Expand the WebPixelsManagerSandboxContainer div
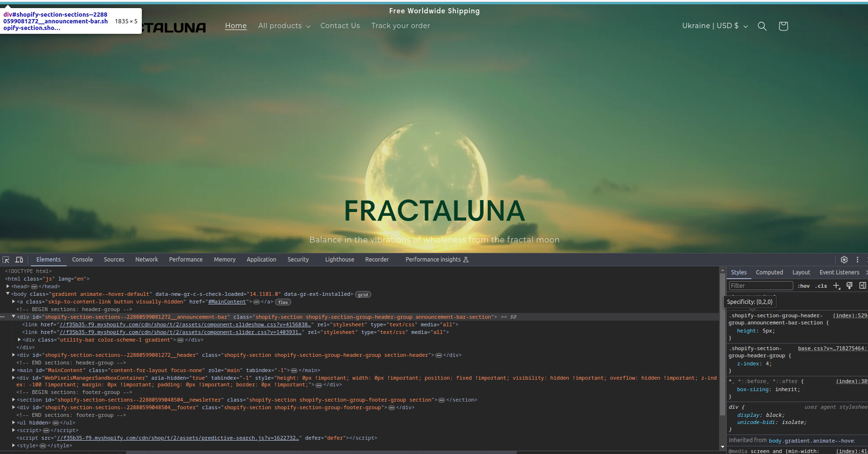868x454 pixels. click(x=13, y=378)
